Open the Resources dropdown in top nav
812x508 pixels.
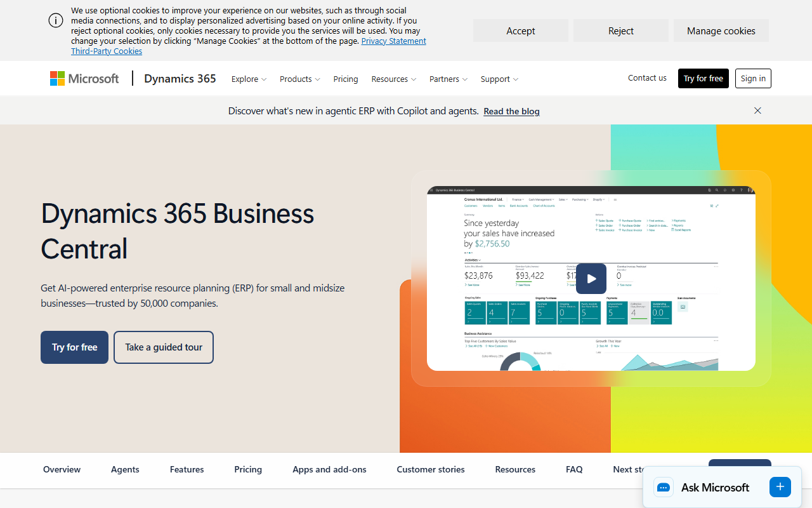click(394, 79)
